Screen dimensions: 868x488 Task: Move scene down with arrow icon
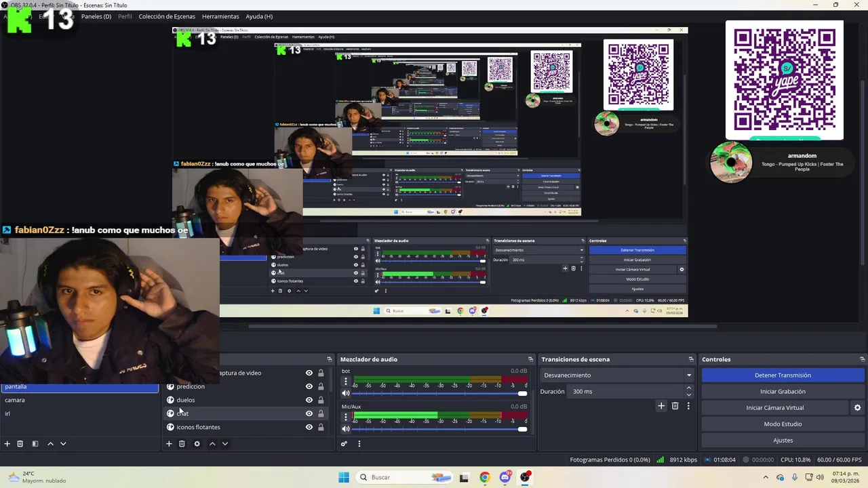[63, 444]
